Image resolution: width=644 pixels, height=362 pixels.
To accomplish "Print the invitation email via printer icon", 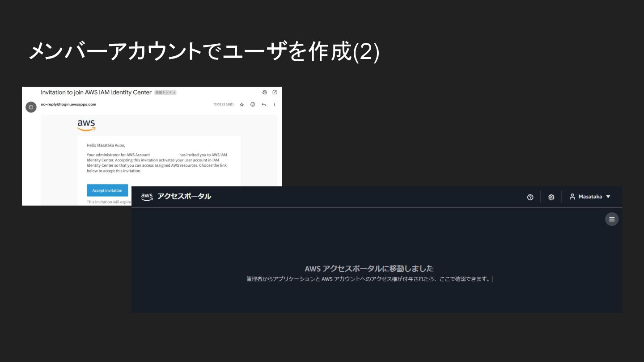I will pos(265,93).
